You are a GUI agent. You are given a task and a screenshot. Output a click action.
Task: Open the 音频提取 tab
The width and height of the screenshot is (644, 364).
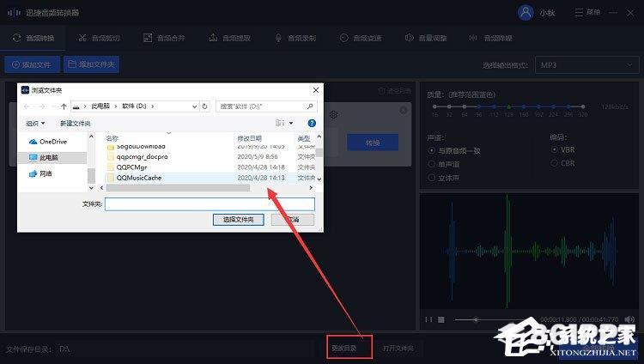click(x=229, y=39)
